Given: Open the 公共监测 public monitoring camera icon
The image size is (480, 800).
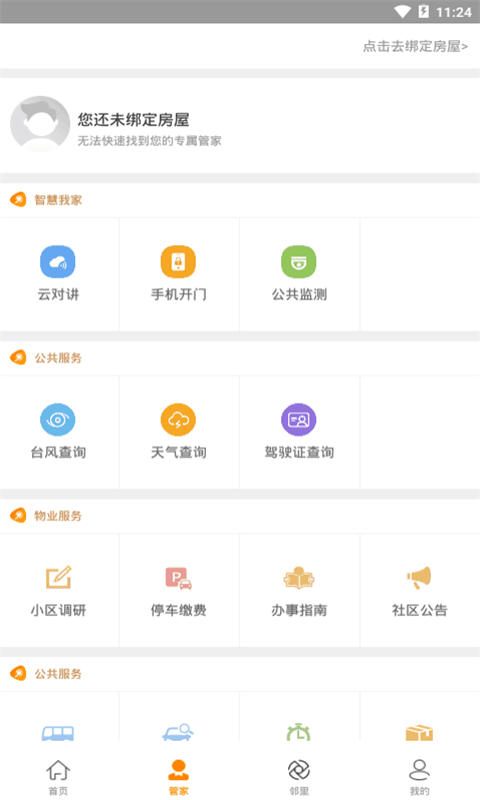Looking at the screenshot, I should (298, 262).
